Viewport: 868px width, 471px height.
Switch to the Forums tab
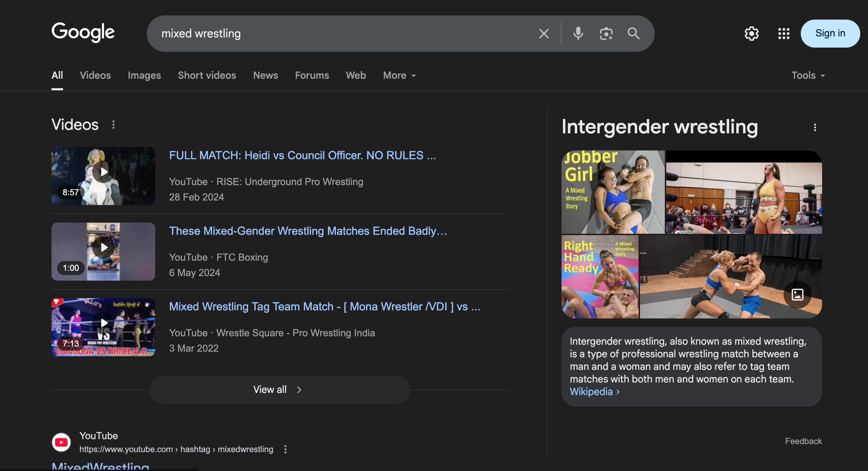click(x=312, y=76)
